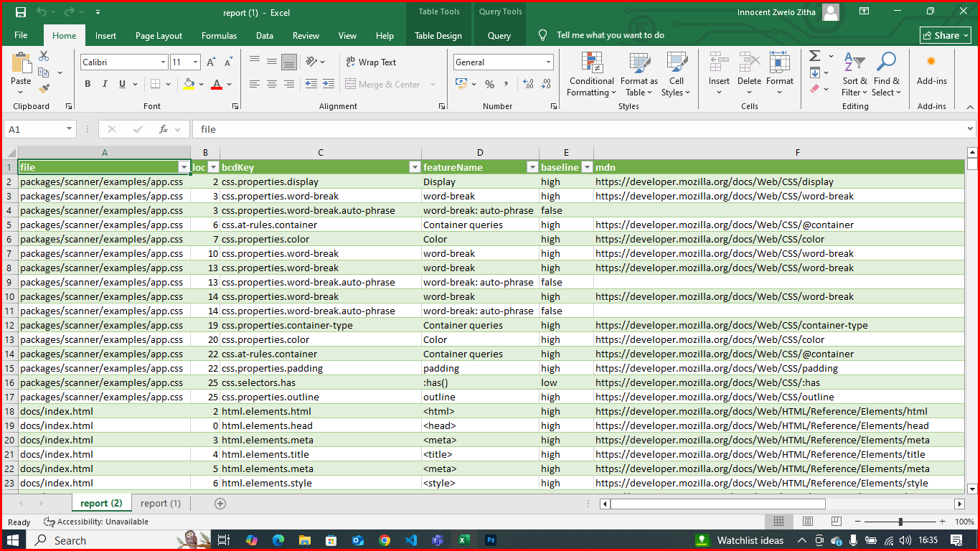
Task: Toggle Wrap Text on selected cells
Action: 371,62
